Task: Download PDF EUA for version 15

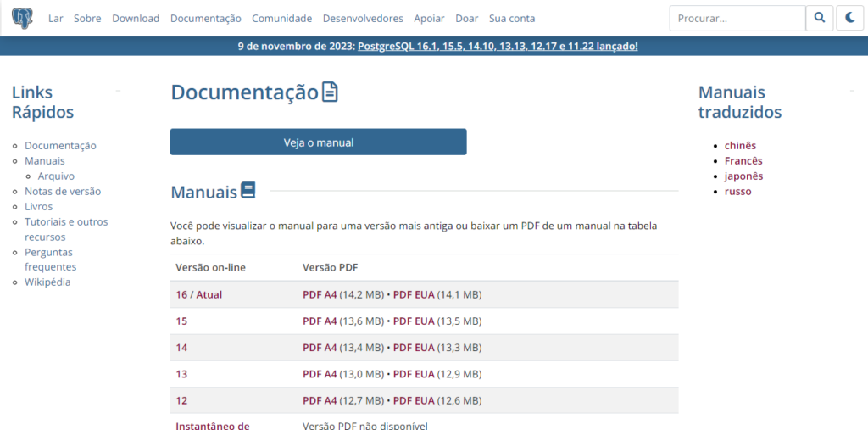Action: coord(414,321)
